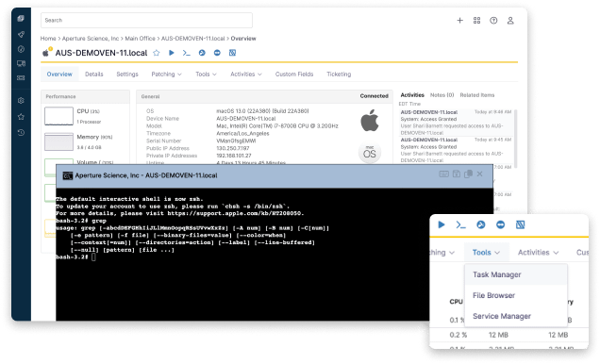Open the Settings tab
600x364 pixels.
tap(127, 74)
